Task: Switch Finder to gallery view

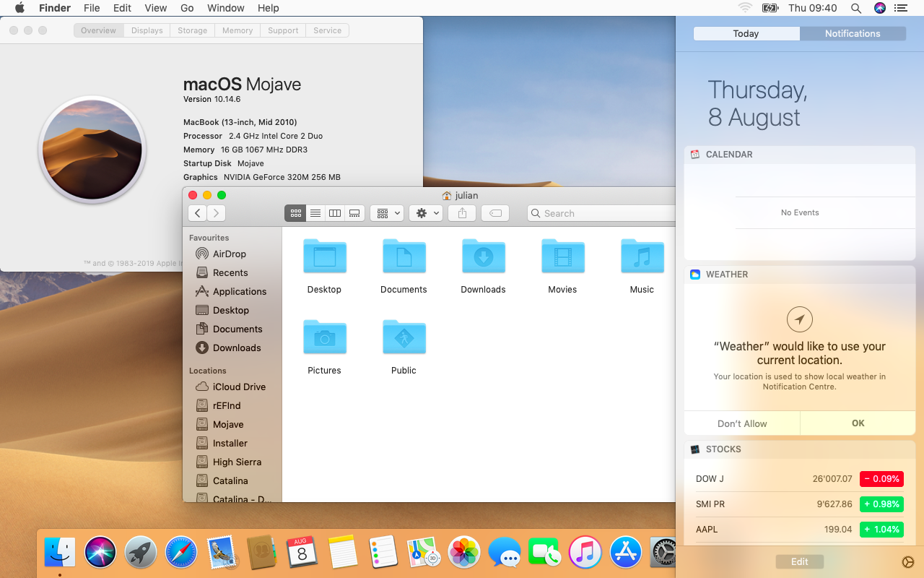Action: tap(354, 213)
